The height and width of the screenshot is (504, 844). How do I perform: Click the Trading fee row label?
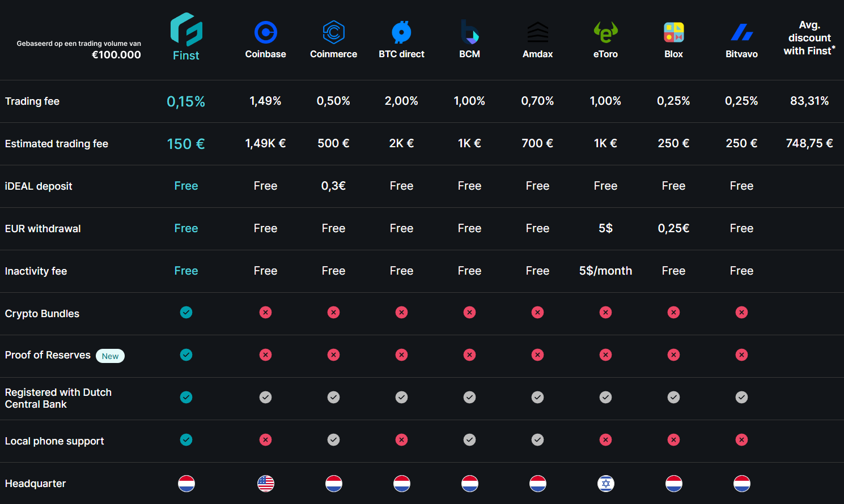click(32, 101)
